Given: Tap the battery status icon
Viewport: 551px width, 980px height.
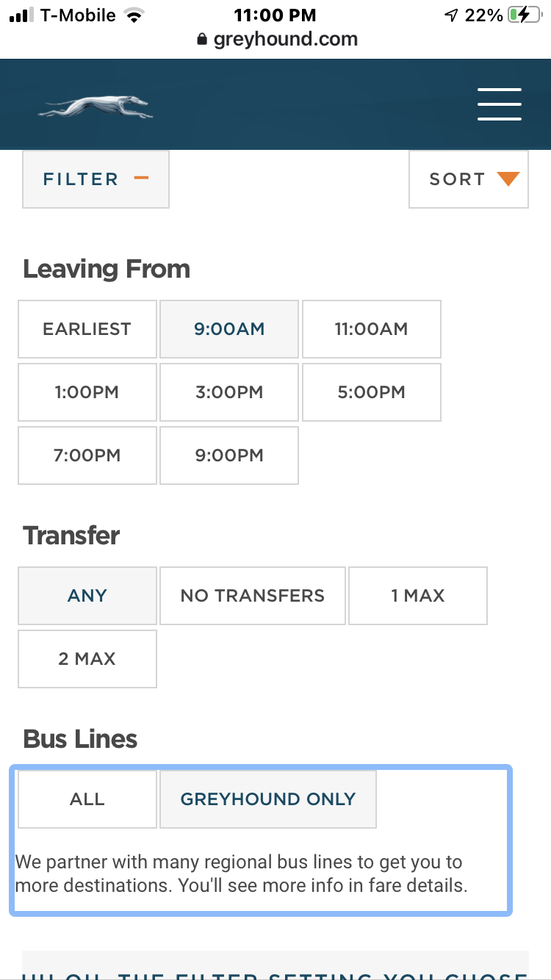Looking at the screenshot, I should [x=524, y=15].
